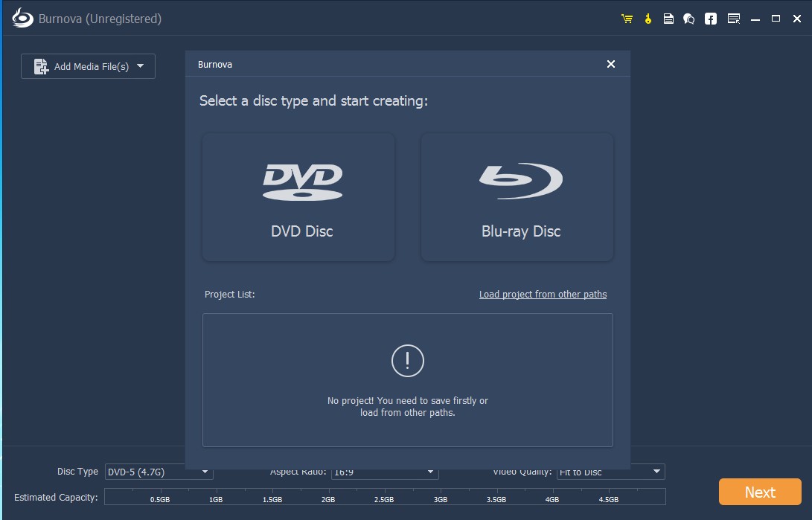Click the menu icon beside the Facebook icon
The image size is (812, 520).
pos(734,19)
